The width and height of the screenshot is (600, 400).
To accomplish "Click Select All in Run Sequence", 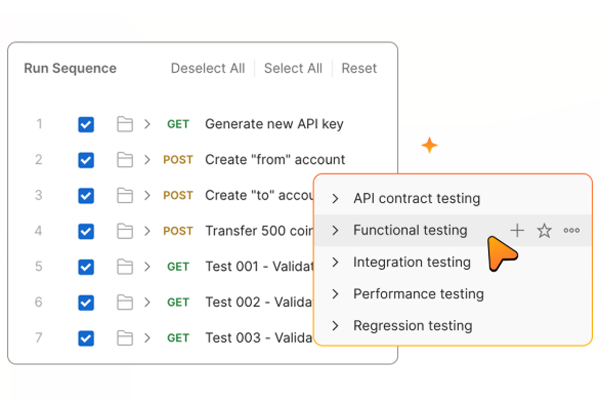I will [x=293, y=69].
